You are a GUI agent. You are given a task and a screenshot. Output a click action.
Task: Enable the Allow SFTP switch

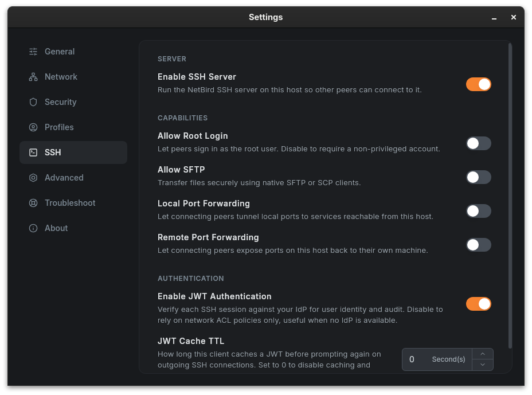coord(478,177)
